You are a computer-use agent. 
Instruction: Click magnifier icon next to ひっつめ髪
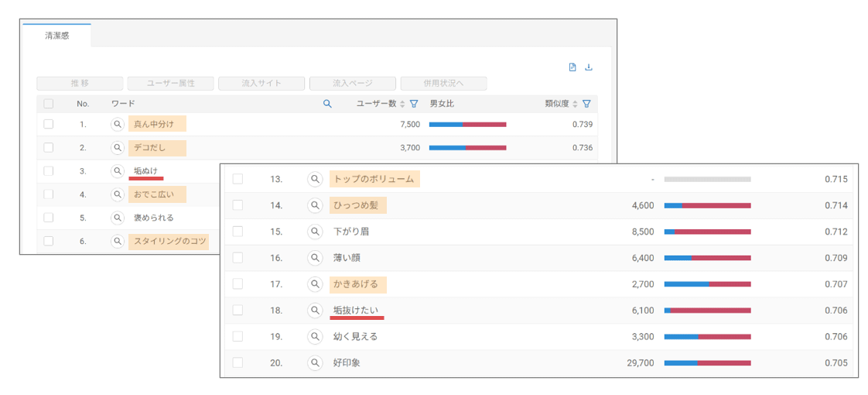[315, 205]
